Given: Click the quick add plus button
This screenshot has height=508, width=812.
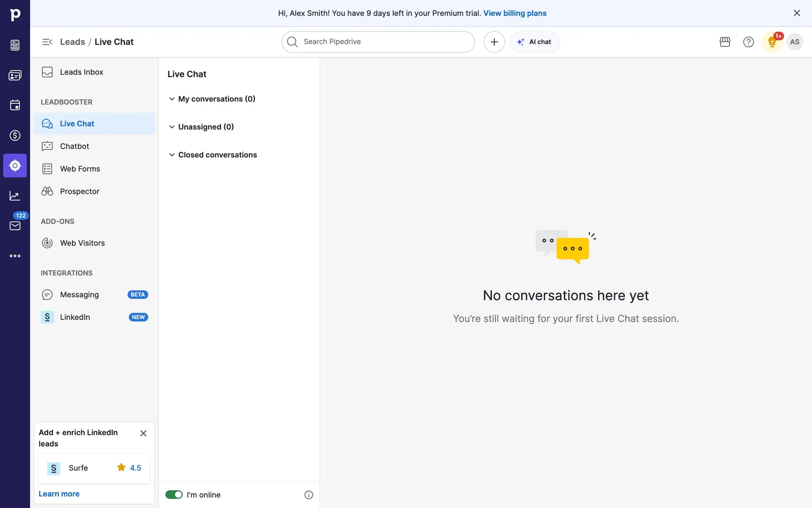Looking at the screenshot, I should (494, 42).
